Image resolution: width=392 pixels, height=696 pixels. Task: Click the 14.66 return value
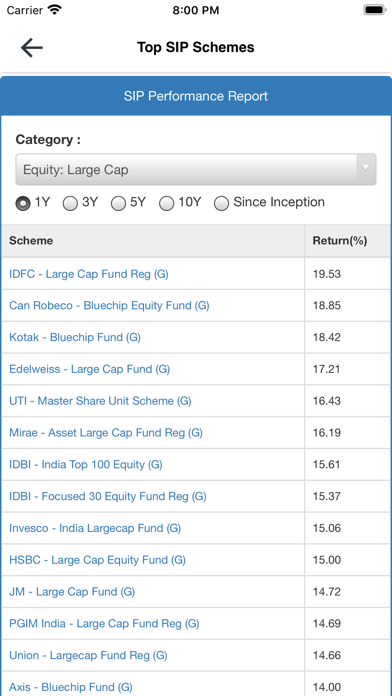(x=327, y=655)
